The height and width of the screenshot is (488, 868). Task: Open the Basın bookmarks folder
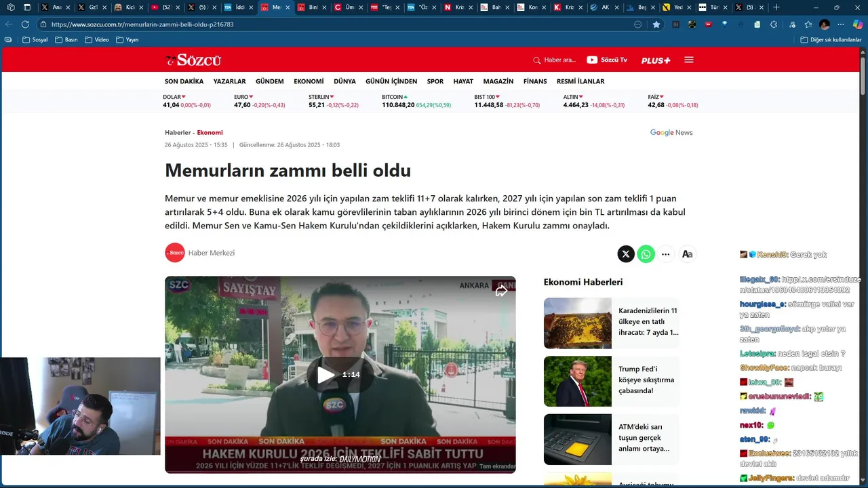66,40
